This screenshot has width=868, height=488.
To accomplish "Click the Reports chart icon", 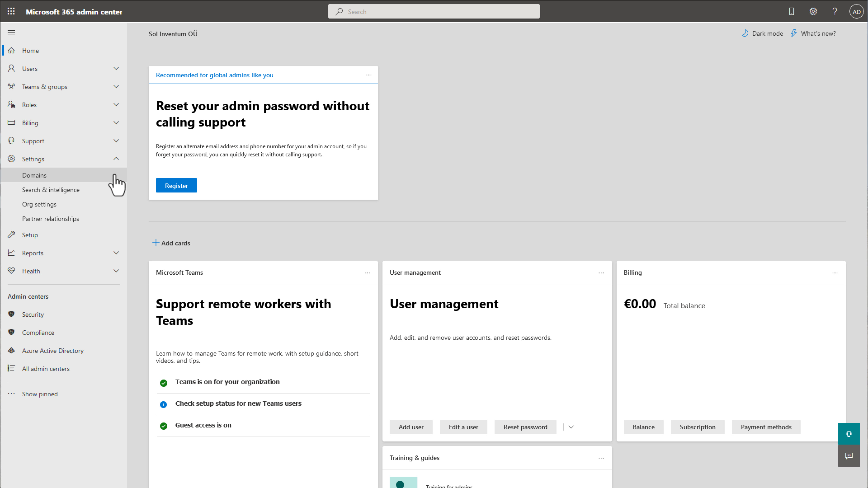I will (x=11, y=253).
